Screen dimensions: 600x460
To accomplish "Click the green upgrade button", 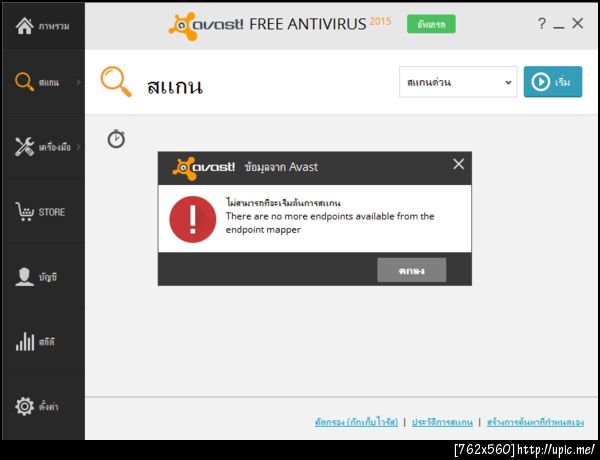I will pyautogui.click(x=431, y=24).
